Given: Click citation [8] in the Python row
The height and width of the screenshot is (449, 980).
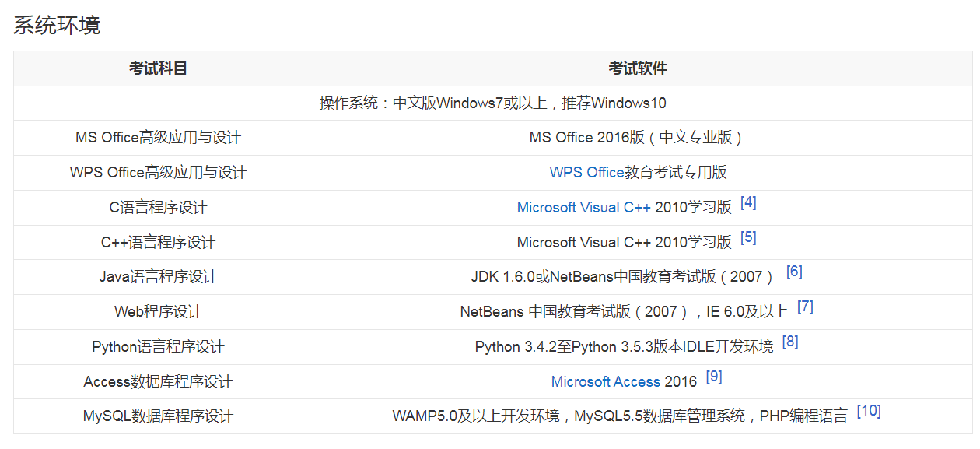Looking at the screenshot, I should [790, 342].
